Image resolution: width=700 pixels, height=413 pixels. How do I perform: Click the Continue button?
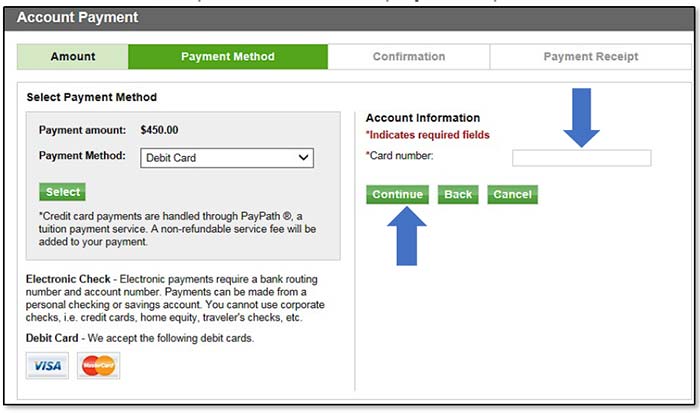[x=397, y=195]
